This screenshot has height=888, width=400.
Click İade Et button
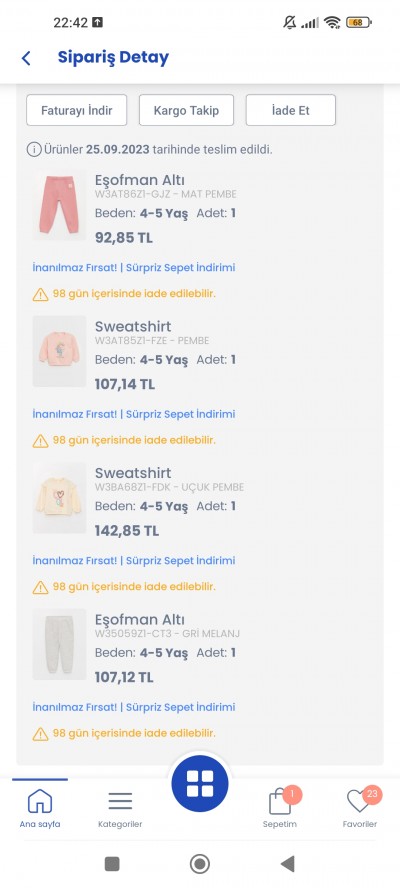[291, 110]
